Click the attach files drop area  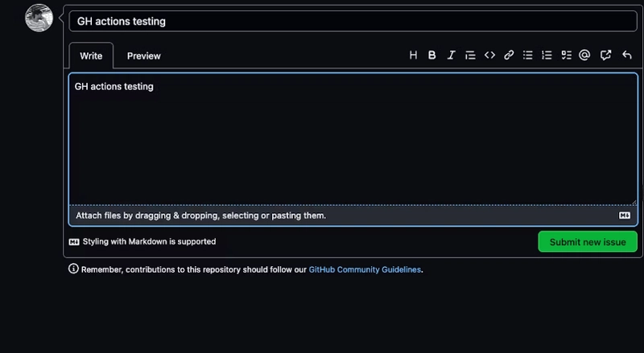click(x=353, y=215)
